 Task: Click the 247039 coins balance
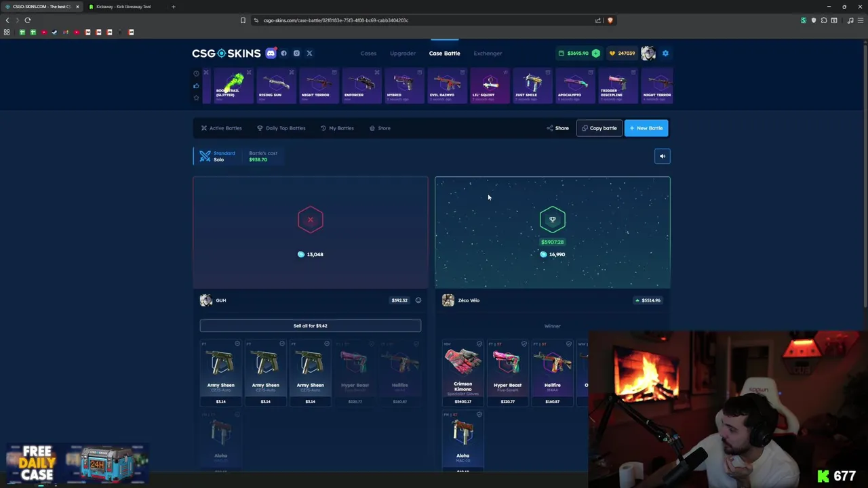coord(622,53)
